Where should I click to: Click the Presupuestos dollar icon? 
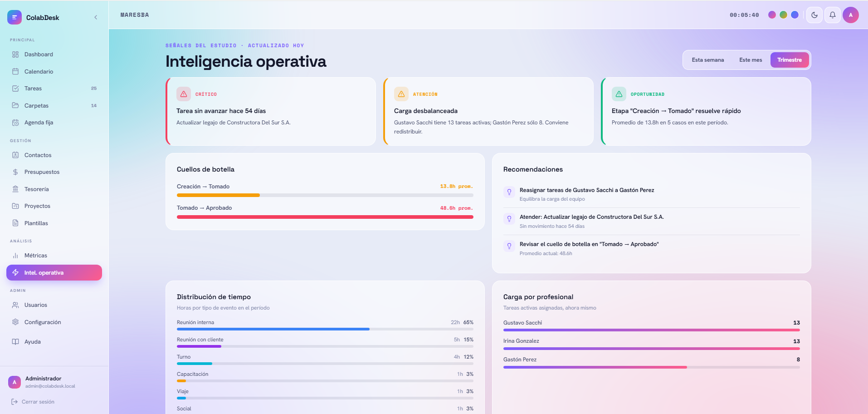click(x=15, y=172)
